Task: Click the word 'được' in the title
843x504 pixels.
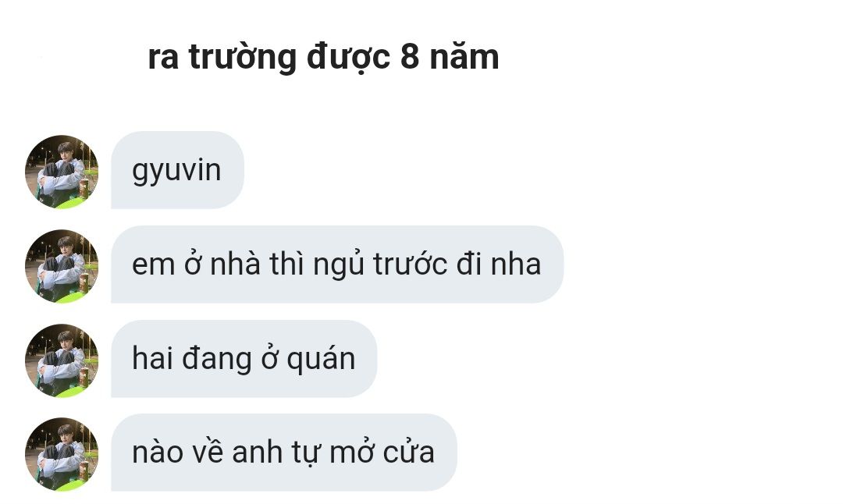Action: 348,58
